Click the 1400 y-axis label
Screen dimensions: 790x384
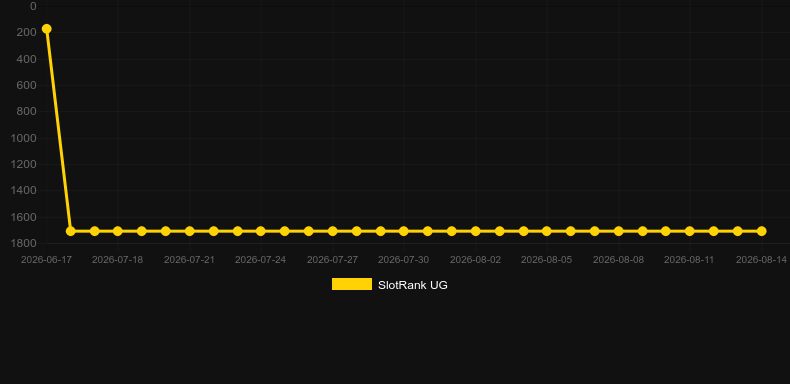[x=24, y=190]
